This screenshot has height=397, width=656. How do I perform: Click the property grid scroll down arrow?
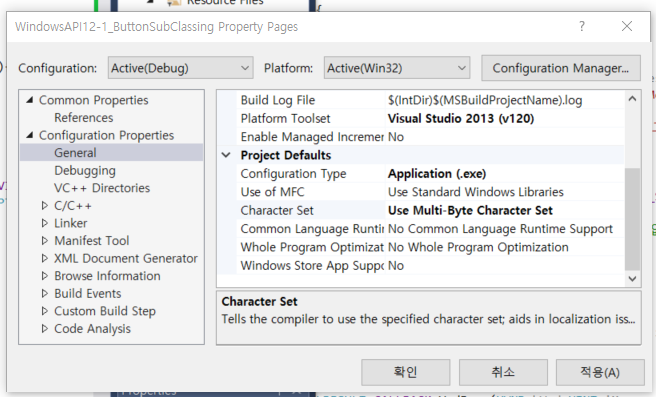click(x=632, y=279)
